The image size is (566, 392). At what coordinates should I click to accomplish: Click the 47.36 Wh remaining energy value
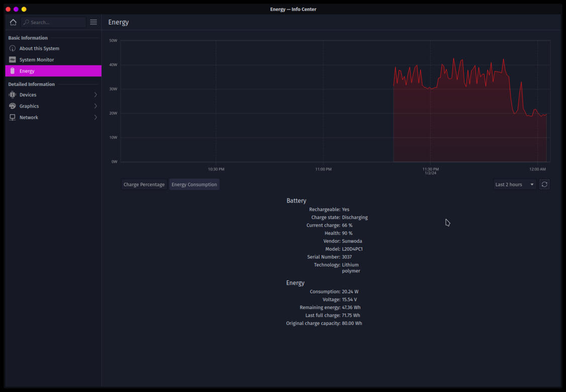point(351,308)
